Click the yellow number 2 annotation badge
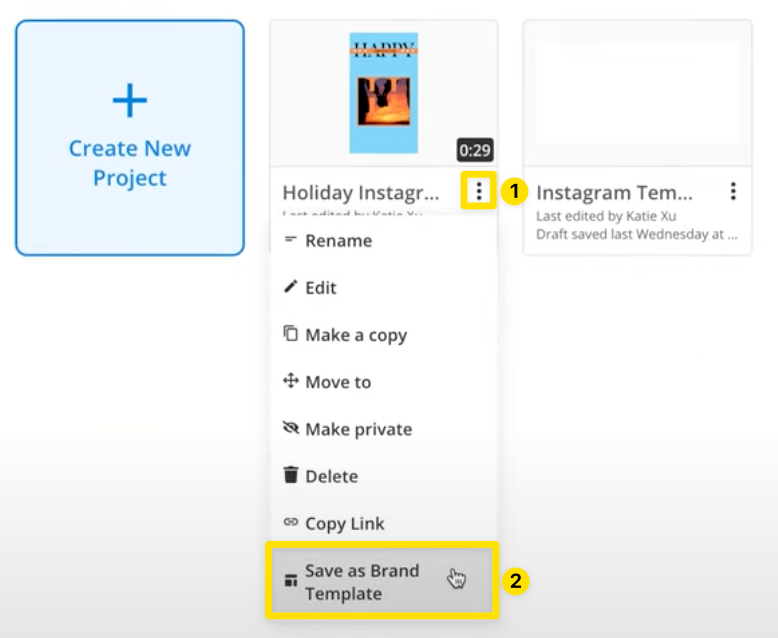 coord(514,581)
